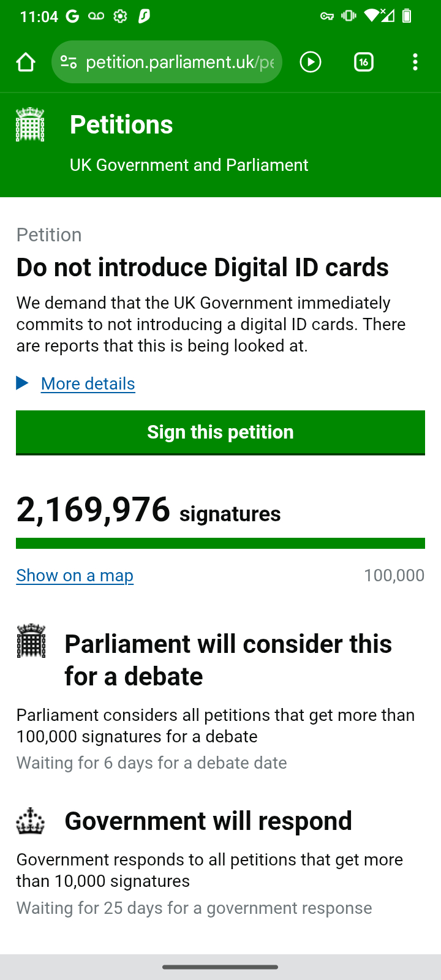Tap the green signature progress bar
The width and height of the screenshot is (441, 980).
221,543
